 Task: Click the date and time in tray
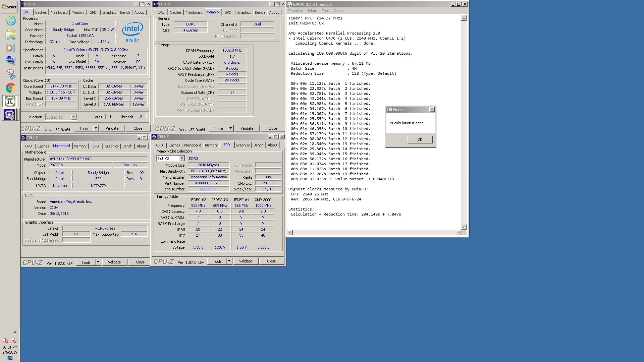click(10, 350)
